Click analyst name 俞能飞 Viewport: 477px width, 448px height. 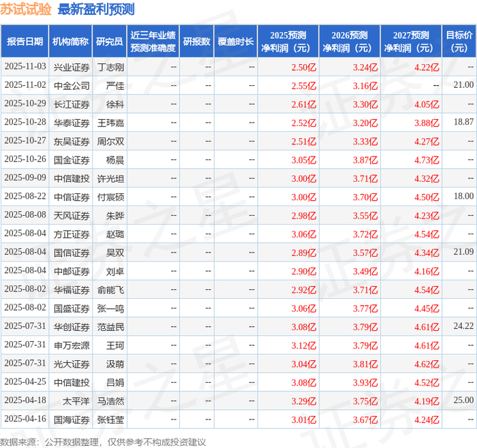tap(110, 289)
